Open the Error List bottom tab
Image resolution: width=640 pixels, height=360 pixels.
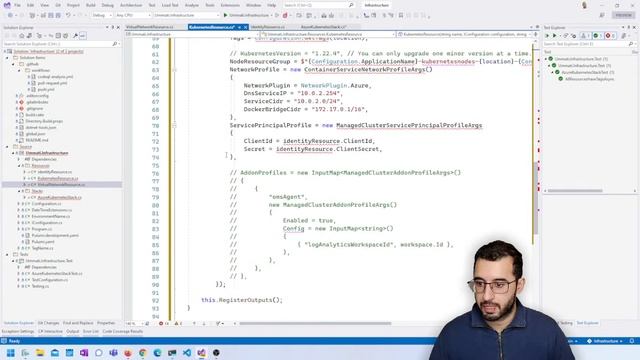(x=91, y=331)
